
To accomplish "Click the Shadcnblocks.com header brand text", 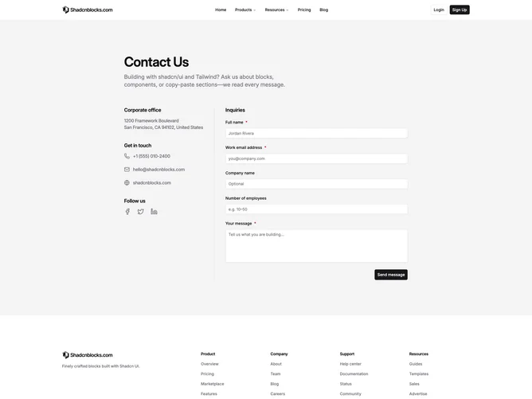I will point(92,10).
